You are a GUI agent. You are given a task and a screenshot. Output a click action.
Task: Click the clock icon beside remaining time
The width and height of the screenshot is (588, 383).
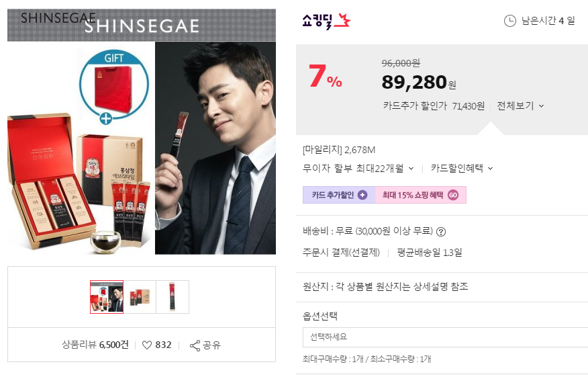click(x=509, y=21)
